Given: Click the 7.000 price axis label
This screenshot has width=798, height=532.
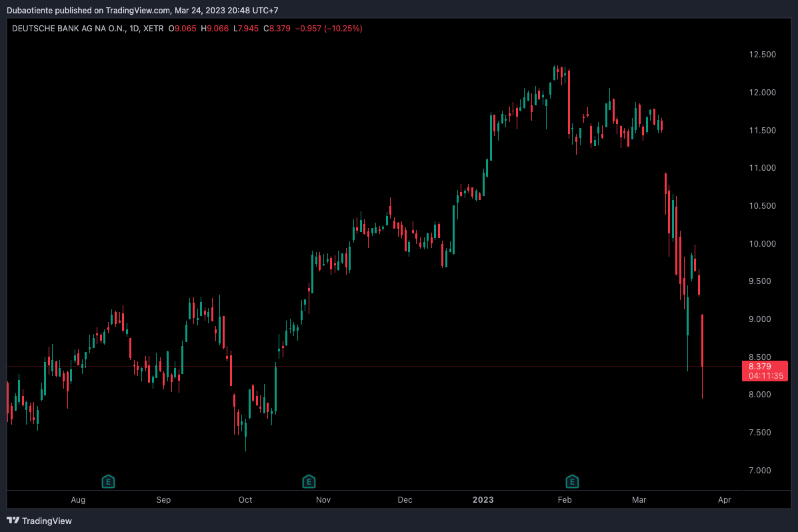Looking at the screenshot, I should [x=760, y=471].
